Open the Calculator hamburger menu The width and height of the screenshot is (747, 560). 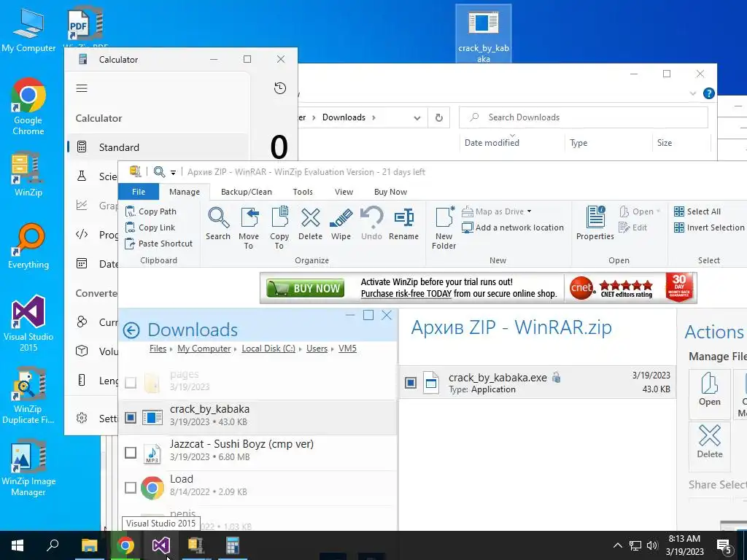coord(82,88)
